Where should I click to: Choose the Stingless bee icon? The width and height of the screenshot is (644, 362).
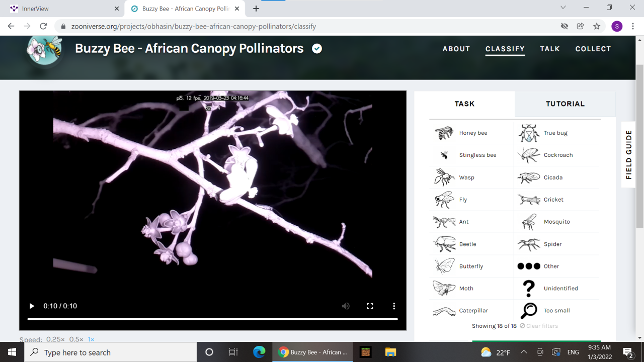(x=444, y=155)
